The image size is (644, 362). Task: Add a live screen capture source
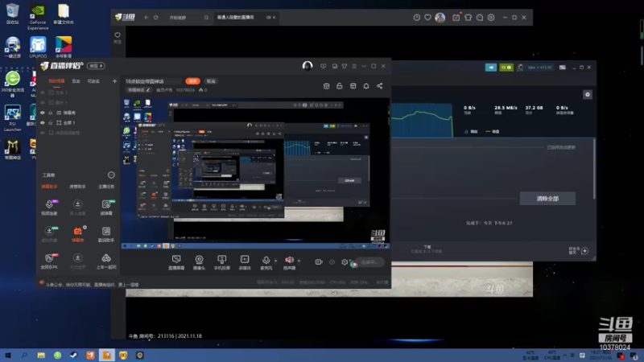tap(176, 262)
